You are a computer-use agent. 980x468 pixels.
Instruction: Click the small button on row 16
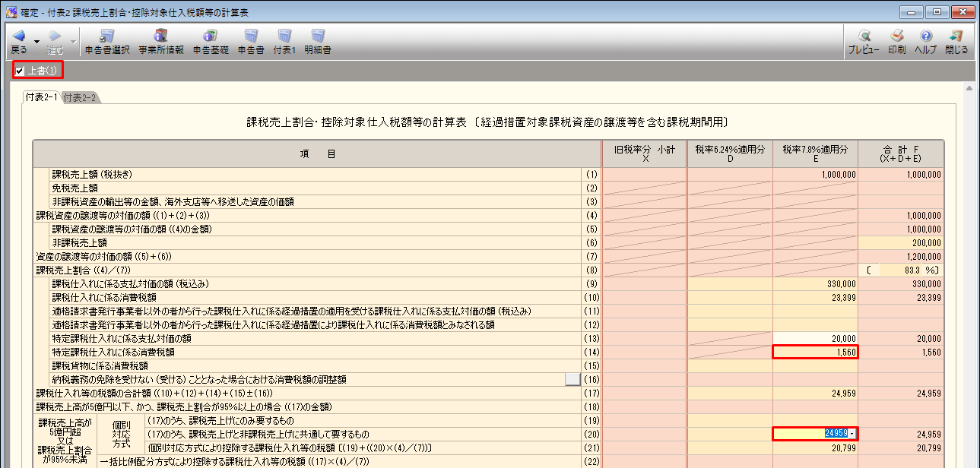(x=572, y=379)
